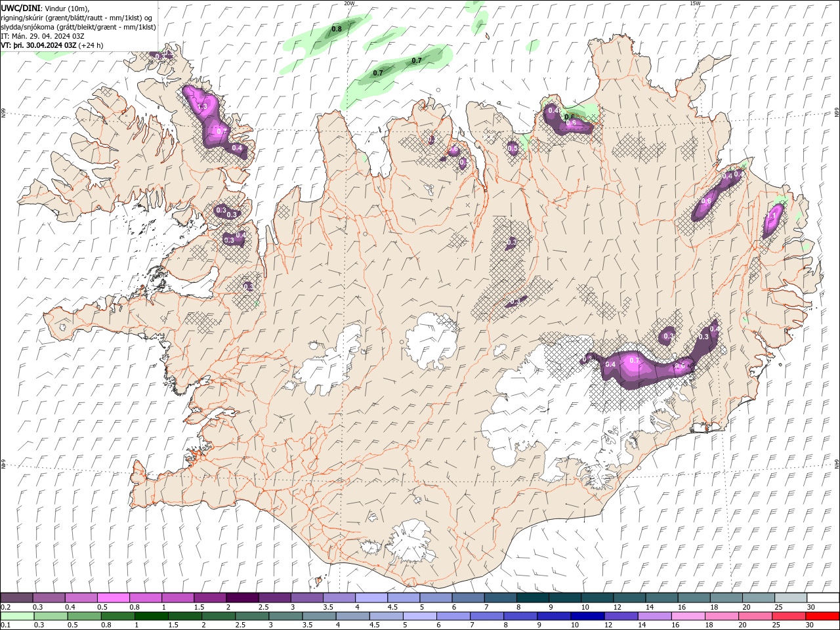Pick the rain legend swatch starting at 0.5
The height and width of the screenshot is (630, 840).
[x=84, y=616]
